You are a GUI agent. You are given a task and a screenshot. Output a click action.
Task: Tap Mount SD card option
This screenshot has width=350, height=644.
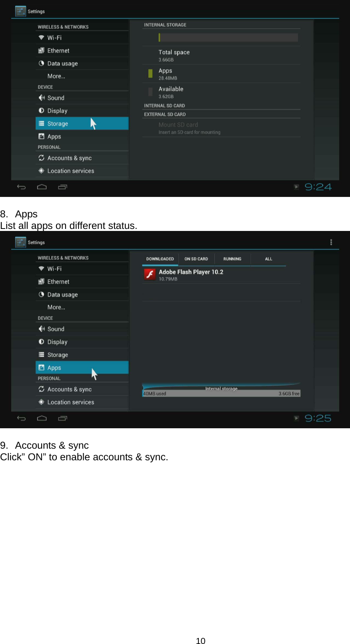click(221, 128)
